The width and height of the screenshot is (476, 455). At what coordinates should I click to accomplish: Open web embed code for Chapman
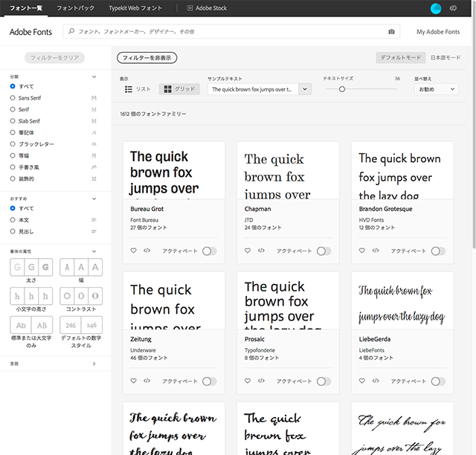point(261,251)
